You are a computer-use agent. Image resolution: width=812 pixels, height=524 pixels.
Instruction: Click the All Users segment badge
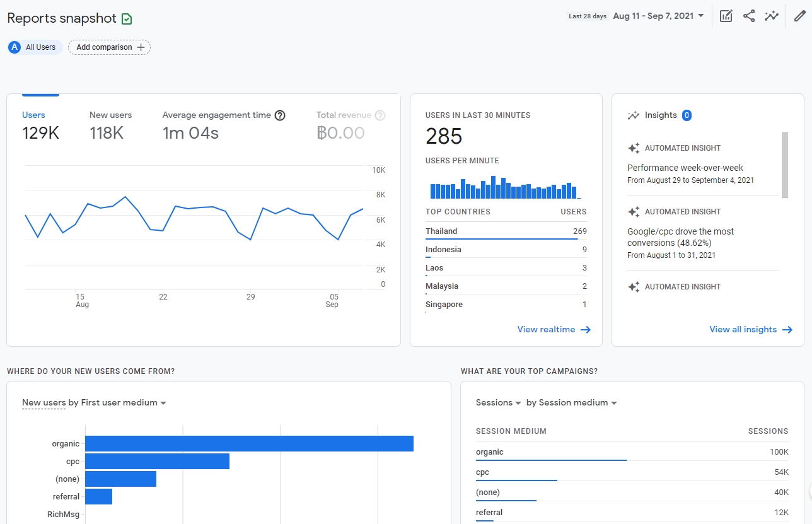point(34,47)
